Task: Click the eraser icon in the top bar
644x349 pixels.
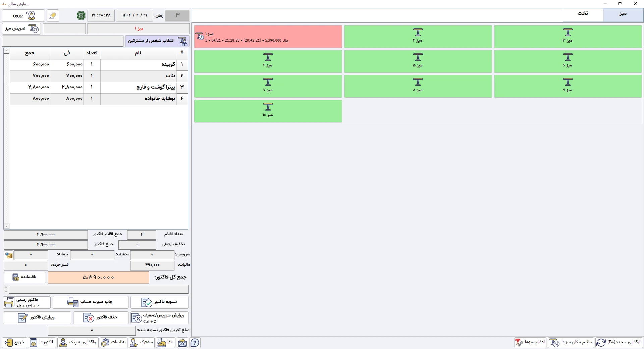Action: 53,15
